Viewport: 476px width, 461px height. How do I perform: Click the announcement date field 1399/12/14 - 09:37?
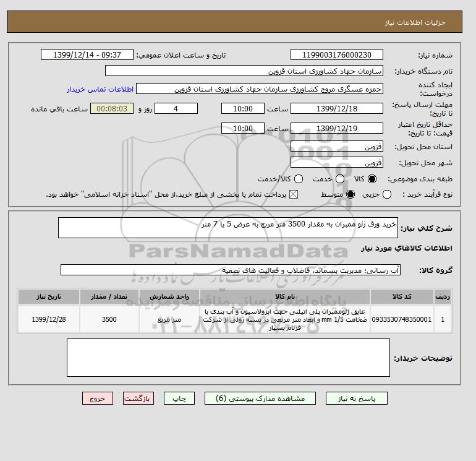pyautogui.click(x=87, y=55)
